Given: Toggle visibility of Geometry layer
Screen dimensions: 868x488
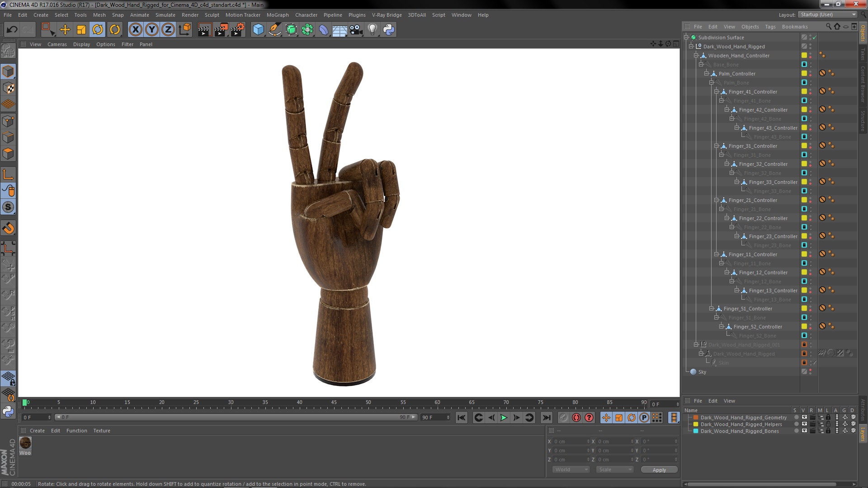Looking at the screenshot, I should coord(804,418).
